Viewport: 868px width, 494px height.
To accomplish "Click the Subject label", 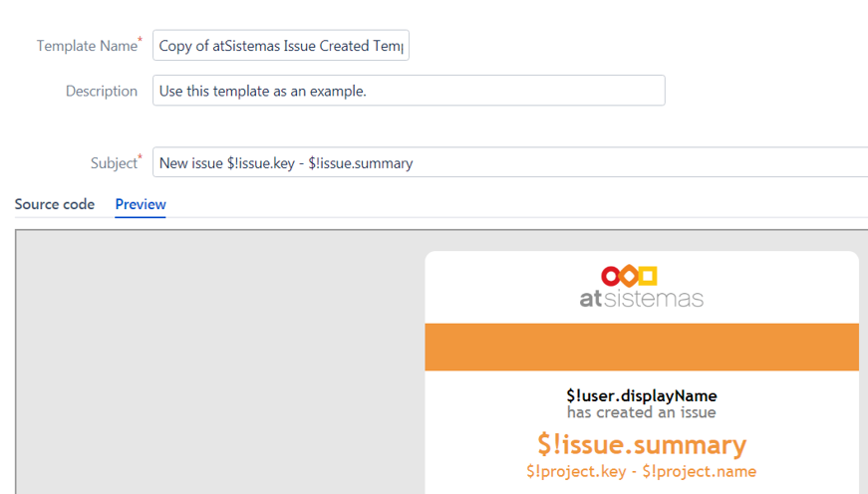I will click(x=113, y=163).
